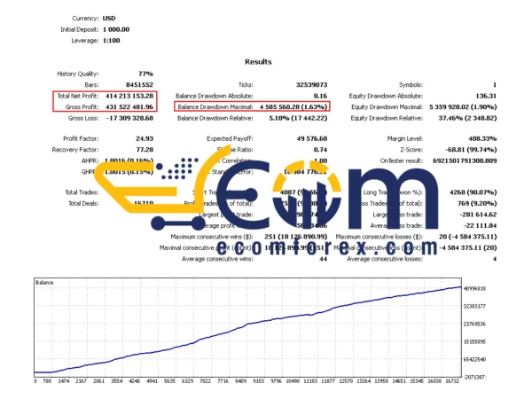
Task: Click the 'Equity Drawdown Relative:' label
Action: click(387, 118)
